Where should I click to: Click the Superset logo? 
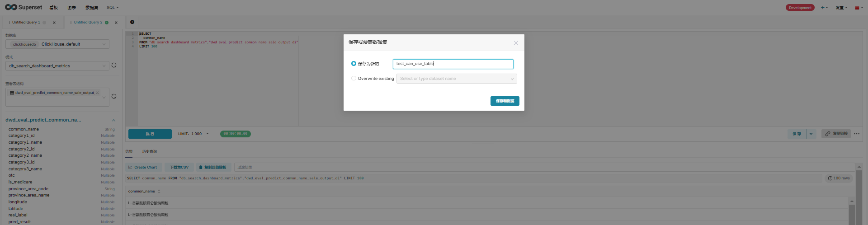[24, 7]
